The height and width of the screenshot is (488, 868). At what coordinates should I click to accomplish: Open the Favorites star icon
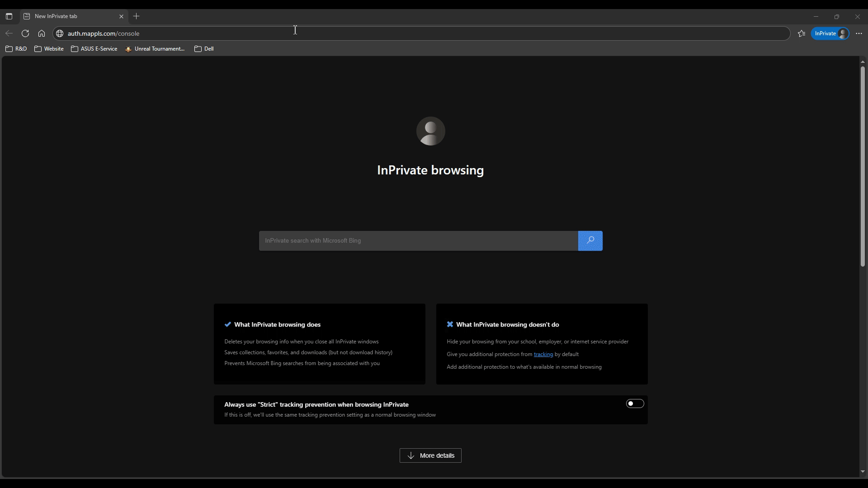[x=802, y=33]
